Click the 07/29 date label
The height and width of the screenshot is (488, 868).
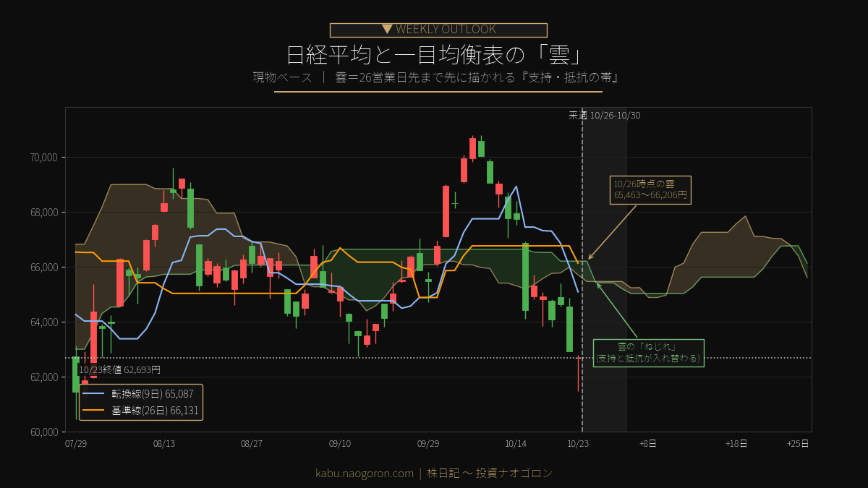pyautogui.click(x=76, y=444)
